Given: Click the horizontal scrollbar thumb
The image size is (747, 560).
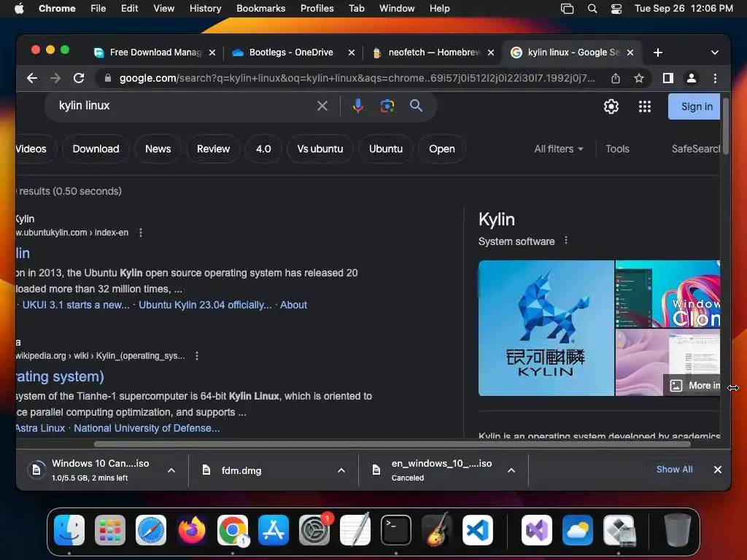Looking at the screenshot, I should pyautogui.click(x=392, y=444).
